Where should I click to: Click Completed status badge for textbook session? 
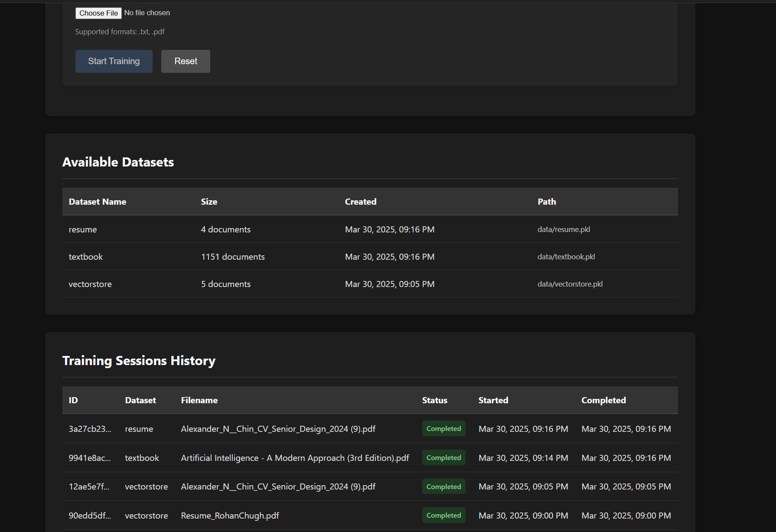click(443, 457)
